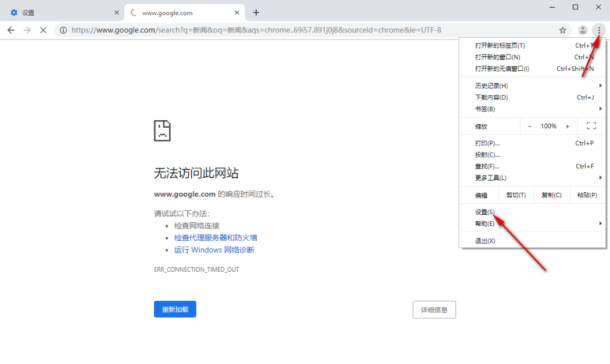Open 打开新的无痕窗口(I) entry
This screenshot has height=364, width=610.
(532, 69)
